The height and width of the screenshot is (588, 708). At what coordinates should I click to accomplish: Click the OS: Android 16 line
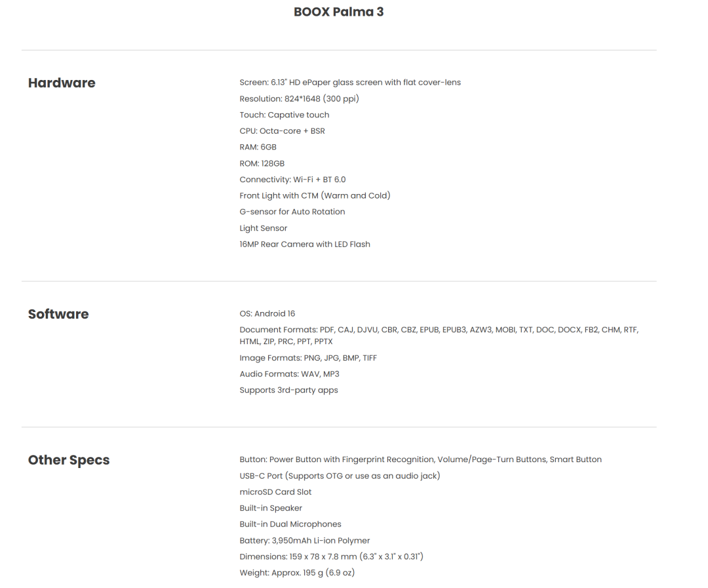click(267, 313)
